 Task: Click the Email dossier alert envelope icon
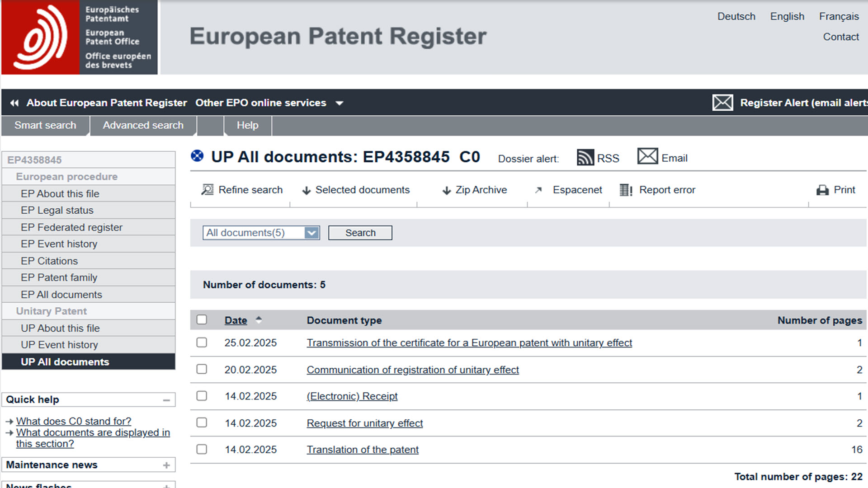point(647,156)
